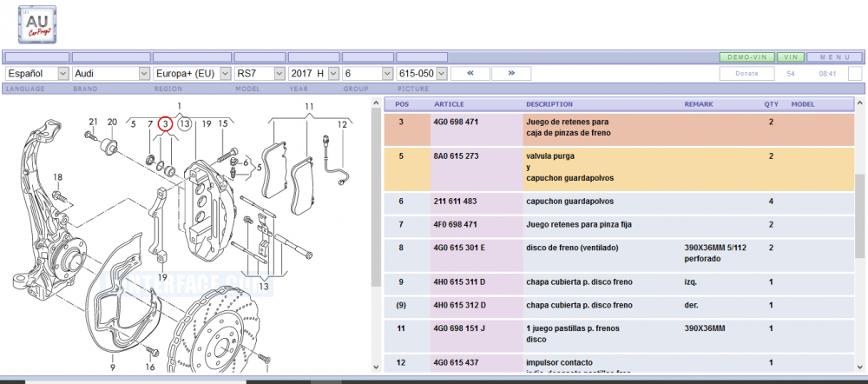Click part number 11 in the diagram
This screenshot has height=384, width=868.
click(x=309, y=106)
